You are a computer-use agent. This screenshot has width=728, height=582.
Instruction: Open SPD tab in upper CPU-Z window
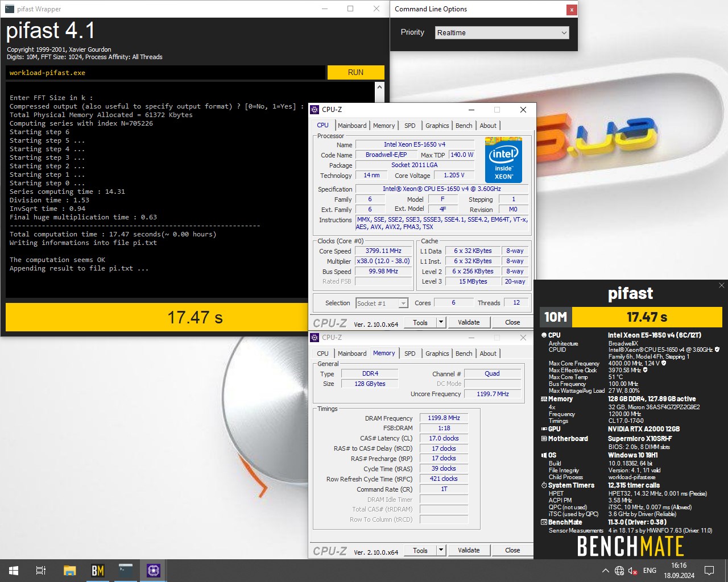(x=410, y=126)
